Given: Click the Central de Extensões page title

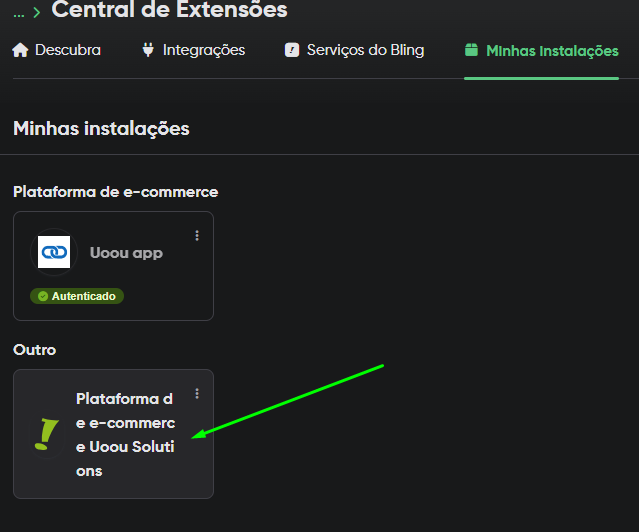Looking at the screenshot, I should tap(170, 10).
